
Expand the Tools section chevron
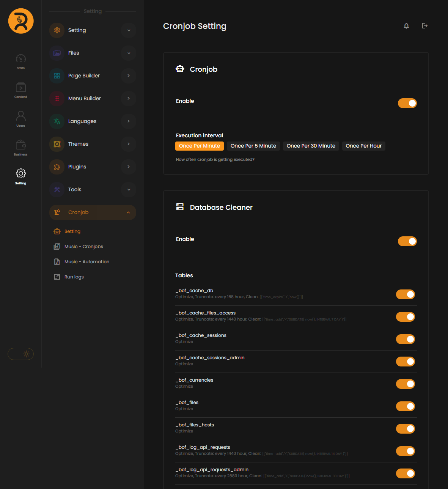pos(129,190)
